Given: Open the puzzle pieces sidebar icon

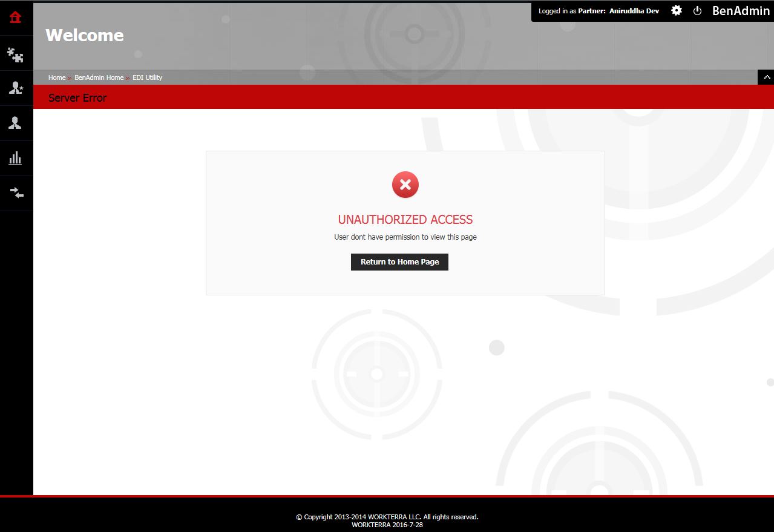Looking at the screenshot, I should [16, 56].
